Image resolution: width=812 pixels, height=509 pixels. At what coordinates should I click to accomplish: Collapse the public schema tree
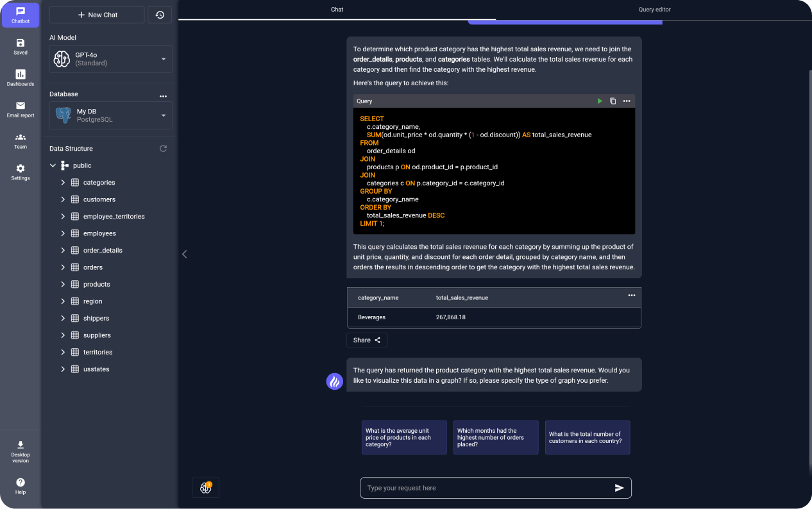[x=53, y=165]
